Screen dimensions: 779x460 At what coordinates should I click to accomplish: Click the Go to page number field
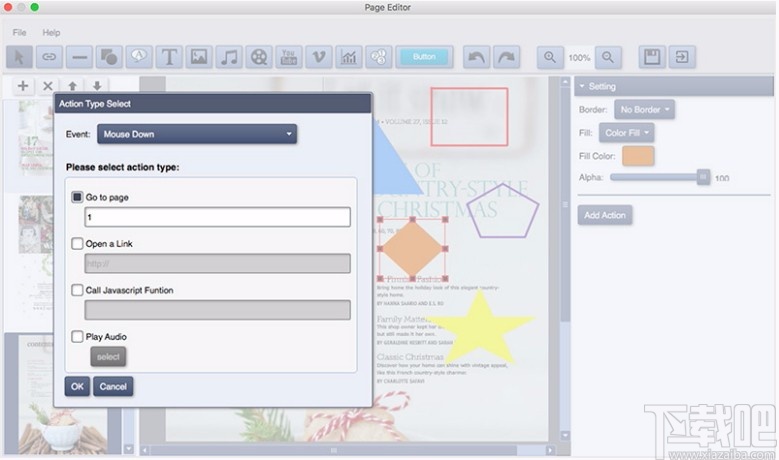point(217,217)
